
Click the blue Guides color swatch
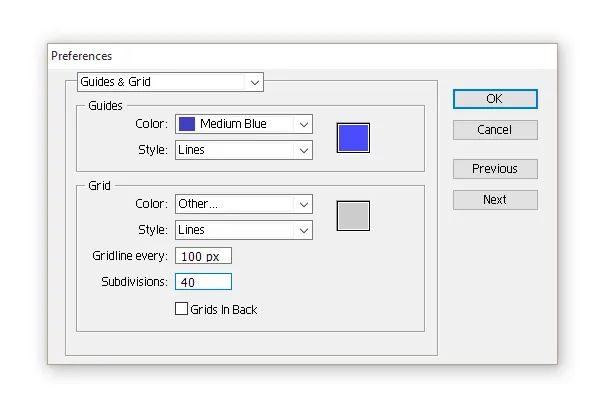click(353, 138)
